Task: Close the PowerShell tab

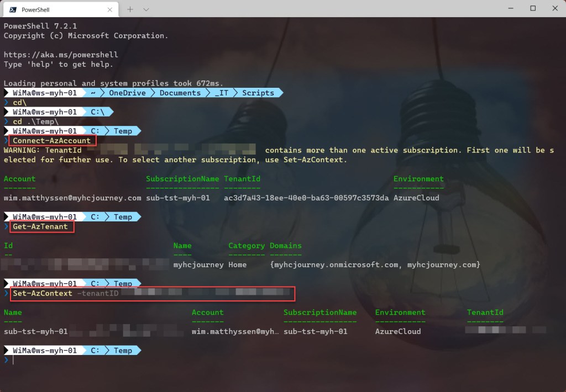Action: (x=110, y=9)
